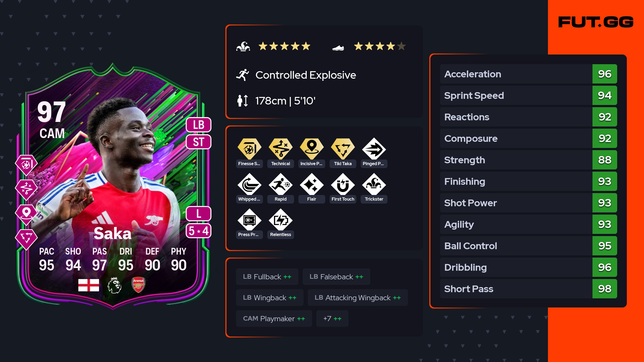Click the Finesse Shot playstyle icon

pyautogui.click(x=249, y=149)
